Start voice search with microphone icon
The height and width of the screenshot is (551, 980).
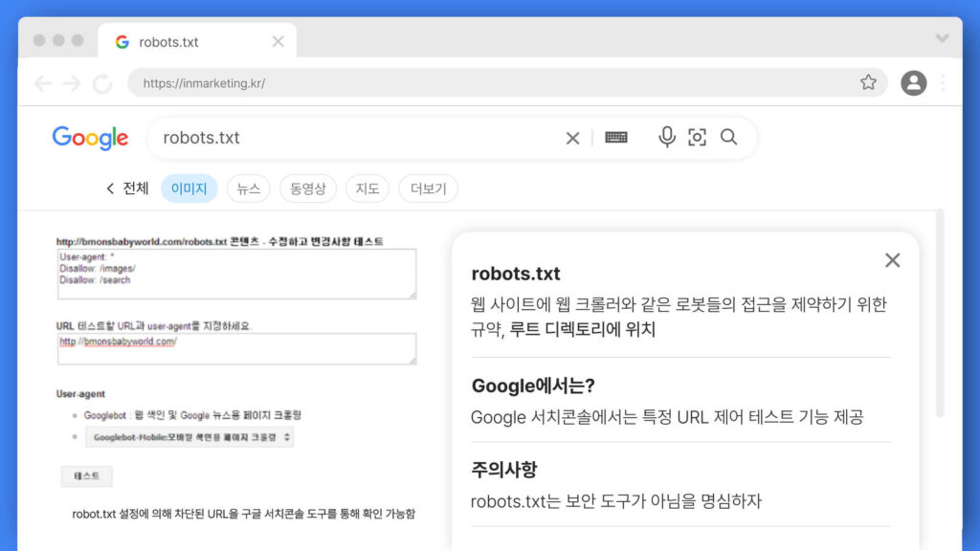tap(667, 137)
